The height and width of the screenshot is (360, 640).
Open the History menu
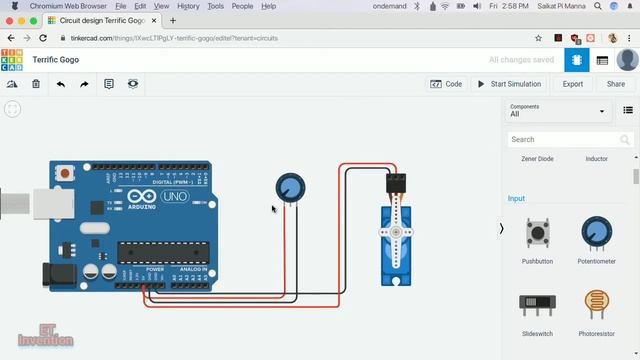tap(188, 6)
